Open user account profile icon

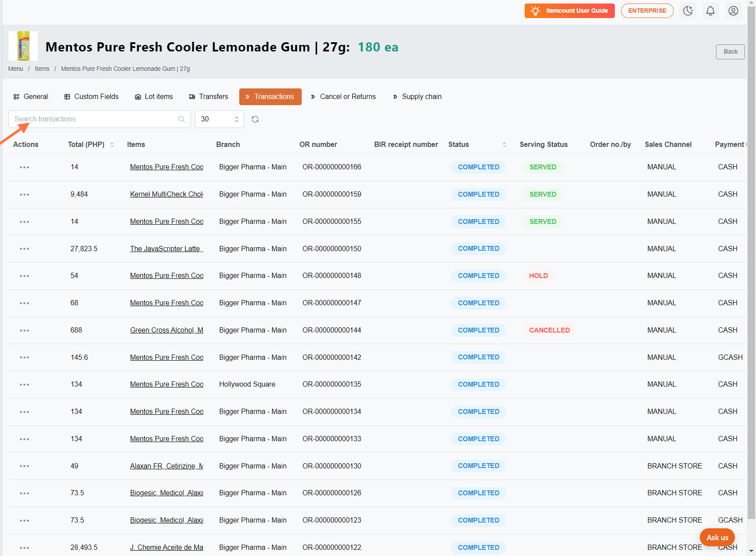click(x=733, y=11)
